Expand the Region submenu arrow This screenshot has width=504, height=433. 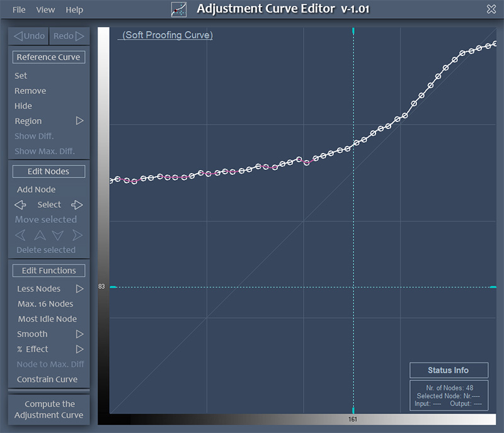[x=80, y=121]
